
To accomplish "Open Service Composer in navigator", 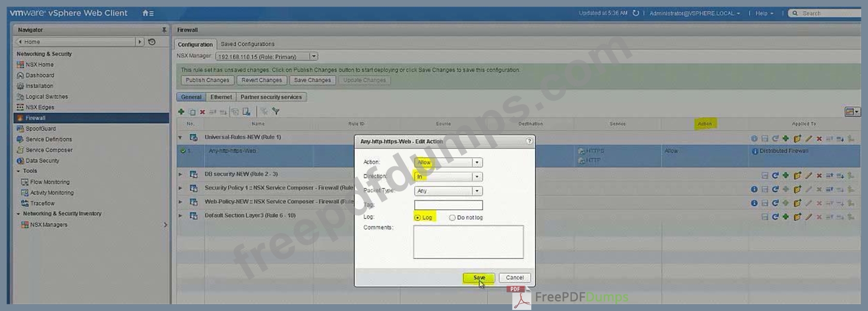I will click(49, 150).
